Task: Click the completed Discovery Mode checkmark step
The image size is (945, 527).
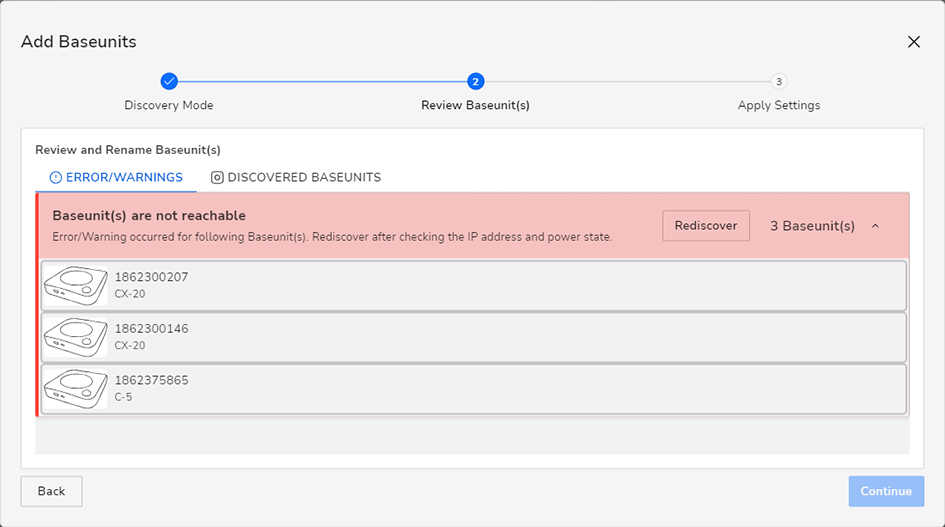Action: [169, 81]
